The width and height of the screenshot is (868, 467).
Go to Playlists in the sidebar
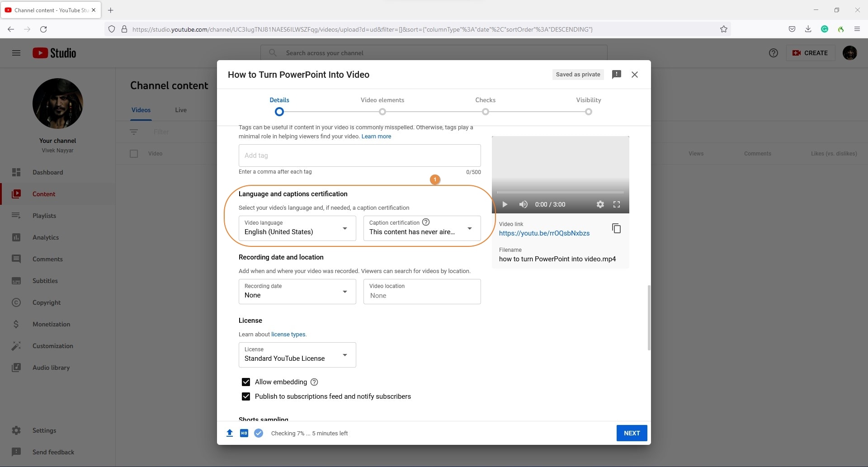pyautogui.click(x=58, y=216)
